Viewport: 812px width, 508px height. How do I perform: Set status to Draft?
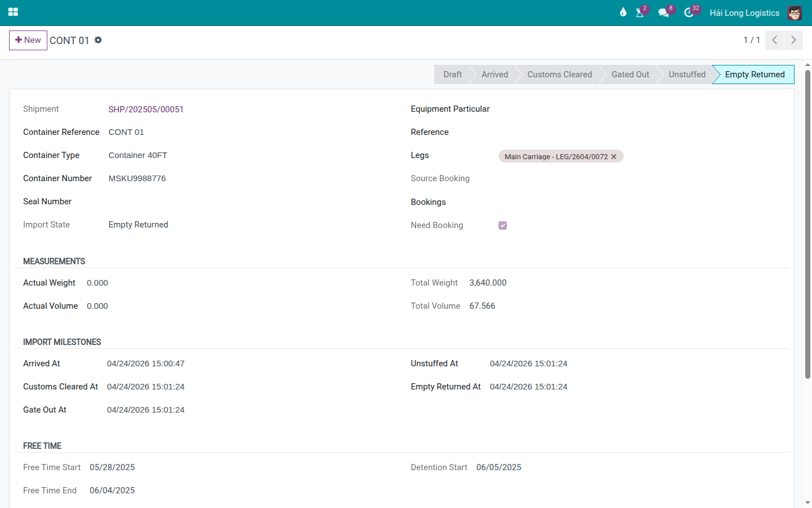452,75
